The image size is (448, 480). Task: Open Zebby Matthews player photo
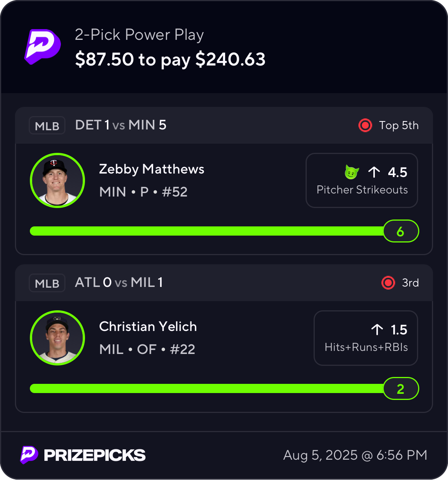tap(57, 180)
